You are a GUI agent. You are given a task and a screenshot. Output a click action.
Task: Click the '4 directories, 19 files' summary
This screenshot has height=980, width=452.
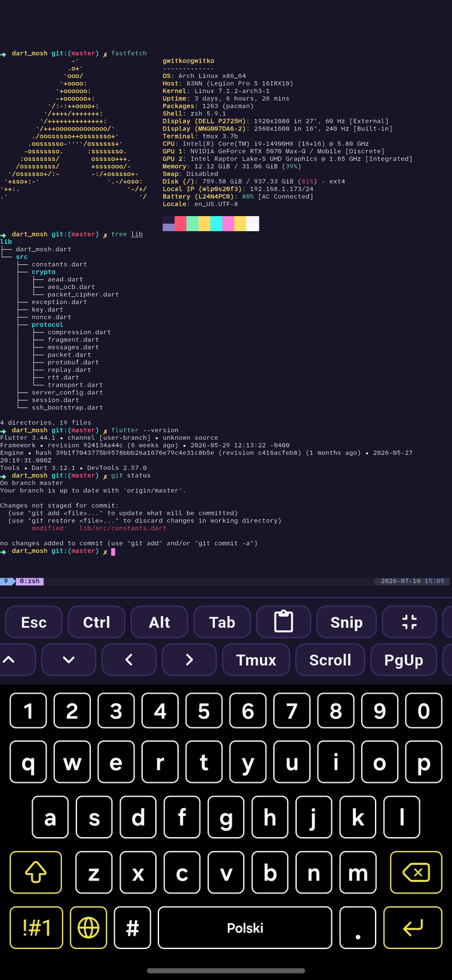(x=45, y=423)
